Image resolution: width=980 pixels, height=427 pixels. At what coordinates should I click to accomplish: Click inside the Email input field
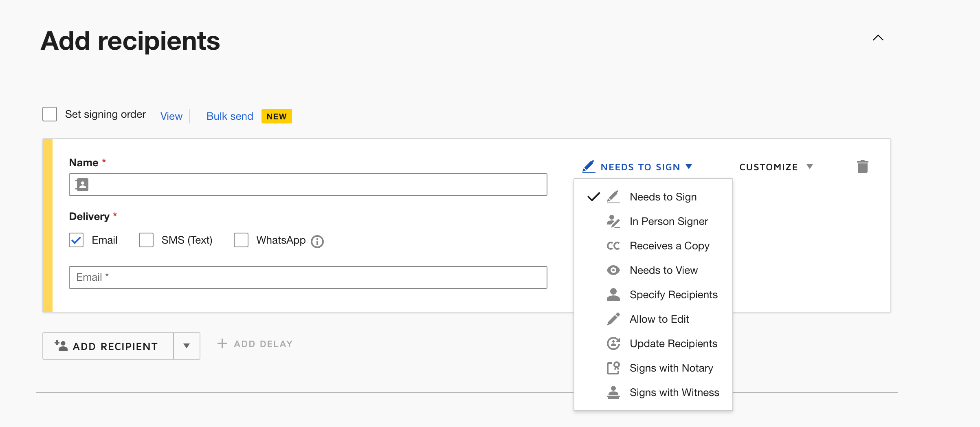308,277
